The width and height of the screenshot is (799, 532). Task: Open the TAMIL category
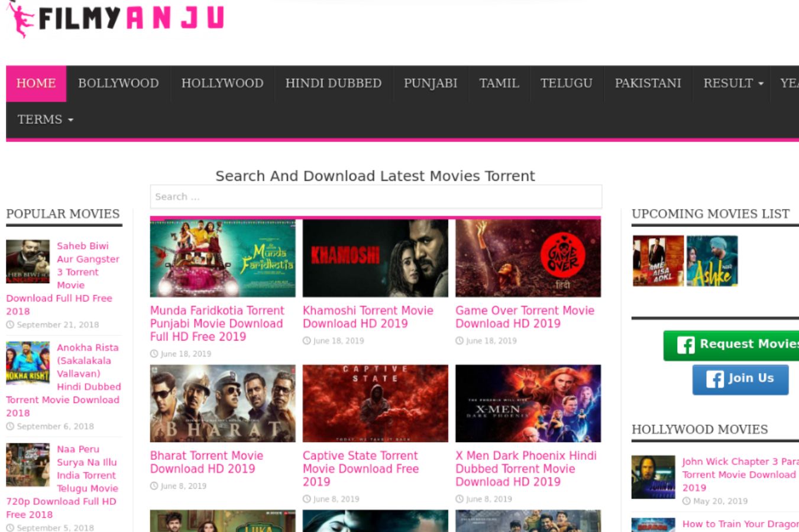click(499, 83)
